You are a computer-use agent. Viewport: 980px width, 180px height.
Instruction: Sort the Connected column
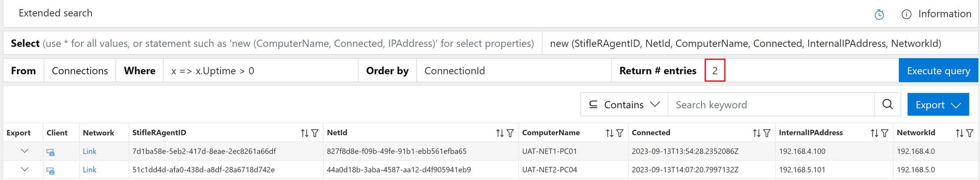(x=756, y=133)
